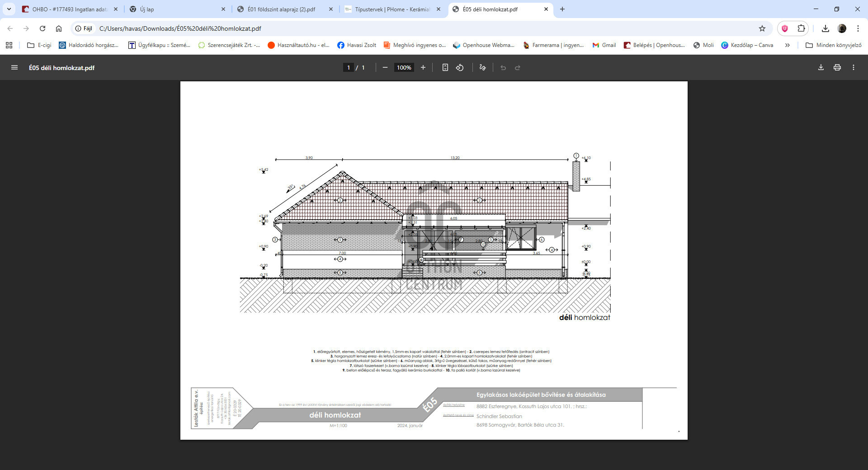Click the fit to page icon
This screenshot has width=868, height=470.
[445, 68]
